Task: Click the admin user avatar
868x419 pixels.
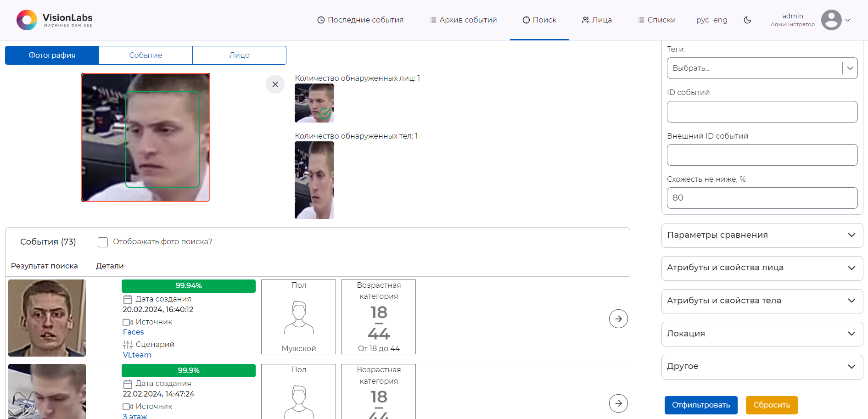Action: tap(831, 20)
